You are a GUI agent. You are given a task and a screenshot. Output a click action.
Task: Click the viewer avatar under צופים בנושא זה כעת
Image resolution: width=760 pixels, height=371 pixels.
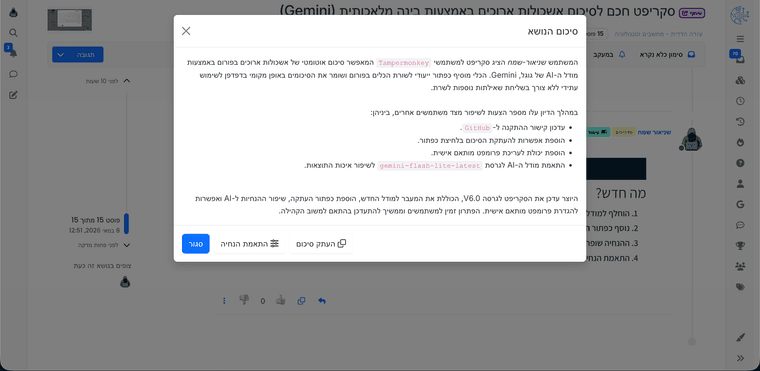(125, 282)
